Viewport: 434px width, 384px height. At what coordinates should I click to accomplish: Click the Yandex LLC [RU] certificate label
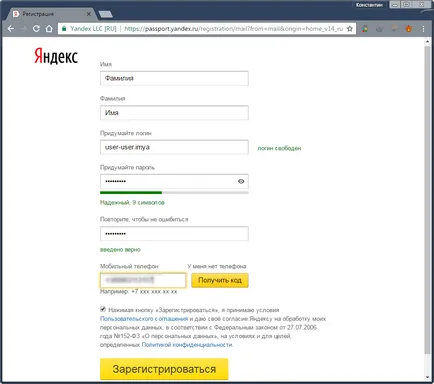click(93, 29)
